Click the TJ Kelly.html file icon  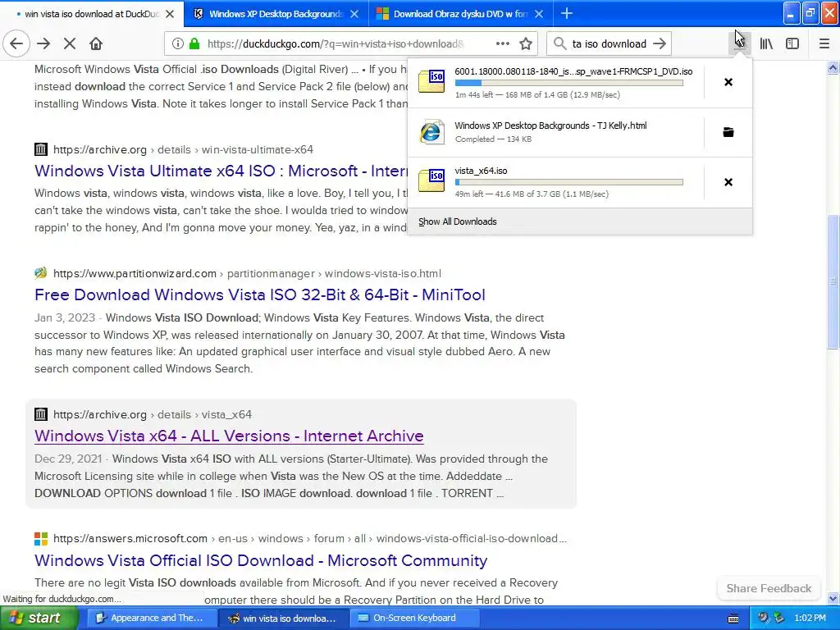pos(431,132)
